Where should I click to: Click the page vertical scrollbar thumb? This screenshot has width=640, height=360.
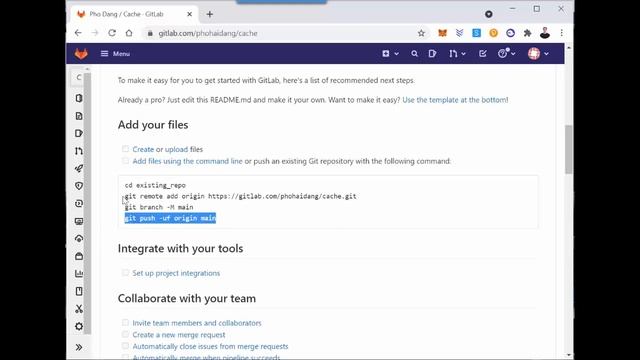point(569,149)
